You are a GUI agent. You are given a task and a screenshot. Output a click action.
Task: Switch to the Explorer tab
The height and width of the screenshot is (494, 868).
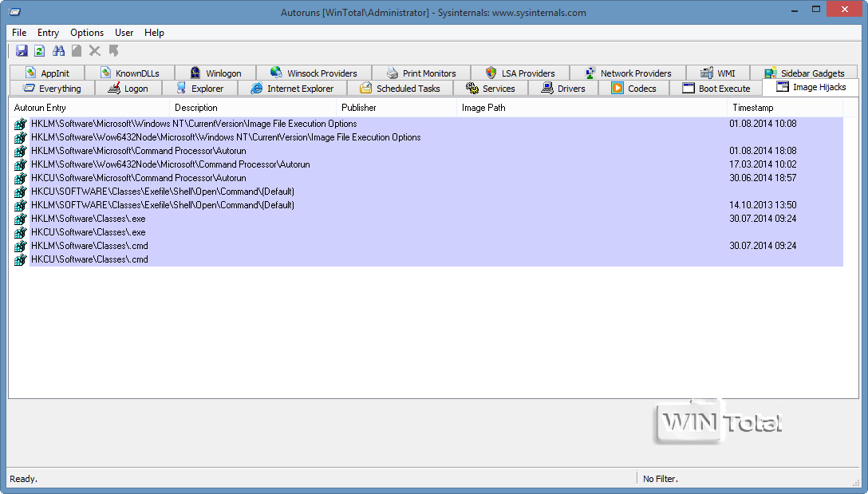point(199,88)
